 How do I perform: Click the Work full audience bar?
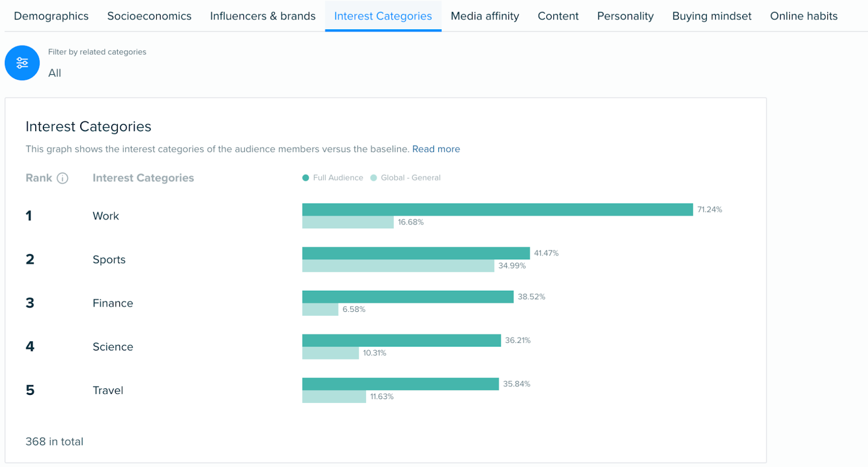pos(497,209)
